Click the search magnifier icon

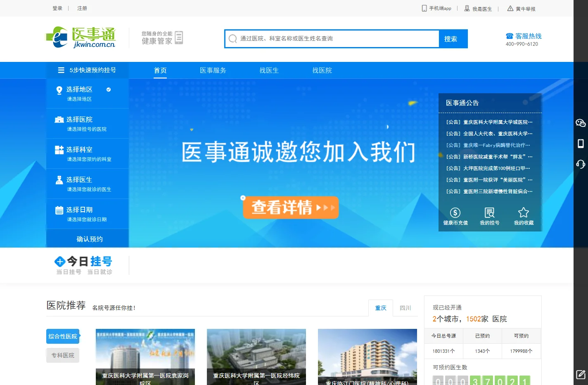pos(233,38)
